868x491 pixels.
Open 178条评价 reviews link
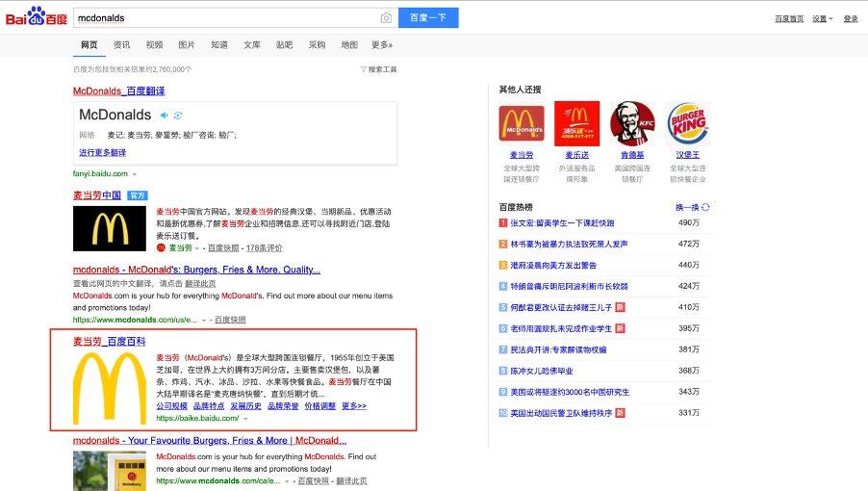click(264, 248)
